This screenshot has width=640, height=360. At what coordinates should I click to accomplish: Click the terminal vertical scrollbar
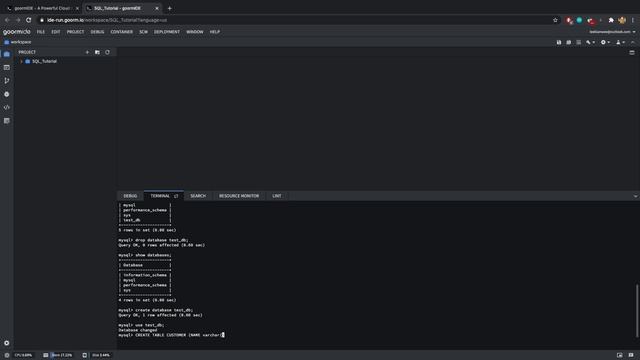click(637, 311)
